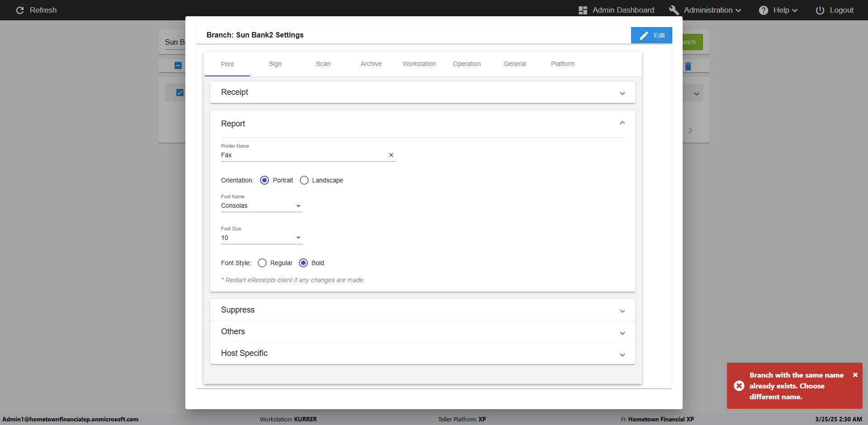Viewport: 868px width, 425px height.
Task: Click the trash delete icon
Action: tap(688, 66)
